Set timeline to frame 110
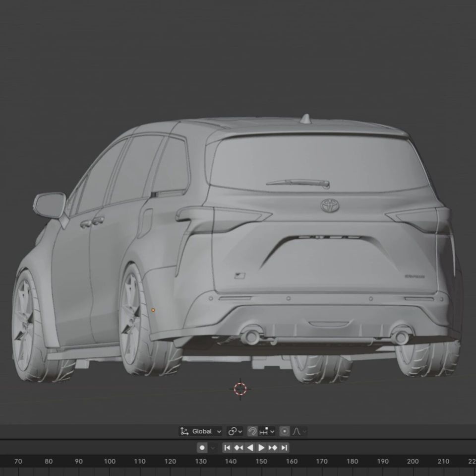This screenshot has width=476, height=476. coord(140,462)
